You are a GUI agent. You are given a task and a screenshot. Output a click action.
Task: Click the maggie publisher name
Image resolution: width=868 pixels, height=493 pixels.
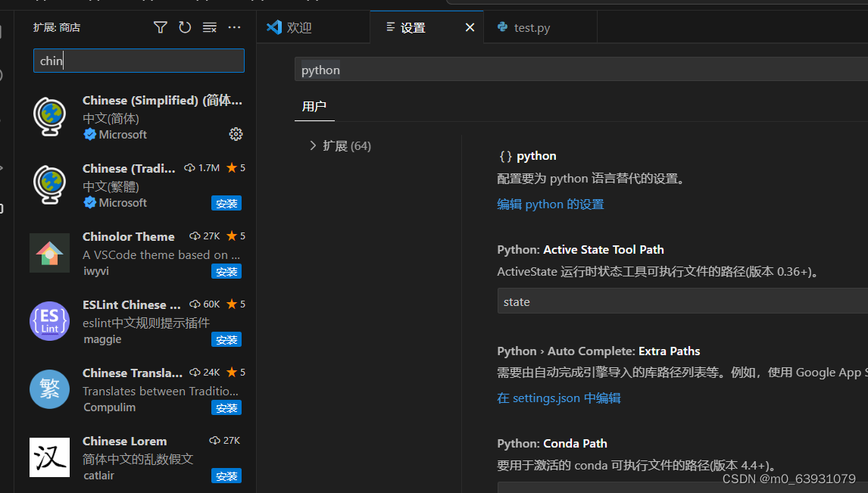(102, 339)
